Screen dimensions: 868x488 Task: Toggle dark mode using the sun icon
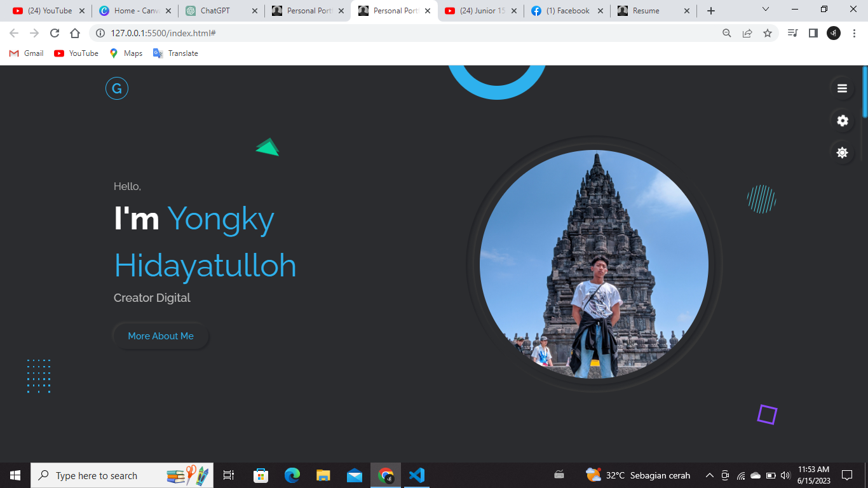pos(842,152)
